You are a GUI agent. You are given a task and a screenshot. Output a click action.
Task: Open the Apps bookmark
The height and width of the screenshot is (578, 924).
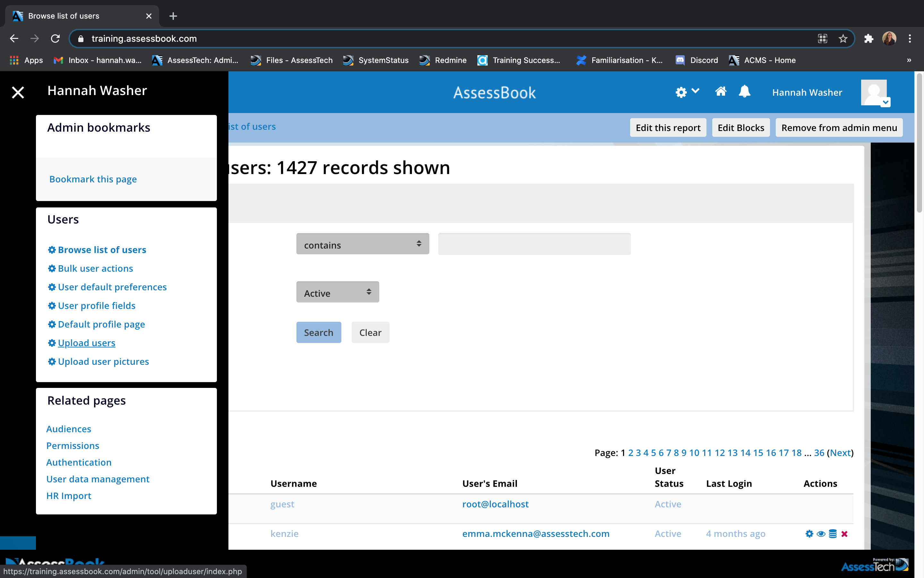[26, 60]
